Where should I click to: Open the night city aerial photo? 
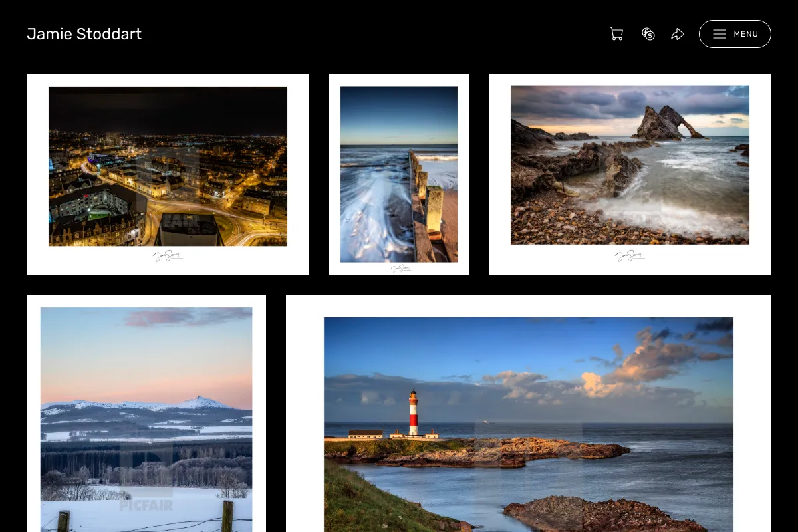point(168,167)
